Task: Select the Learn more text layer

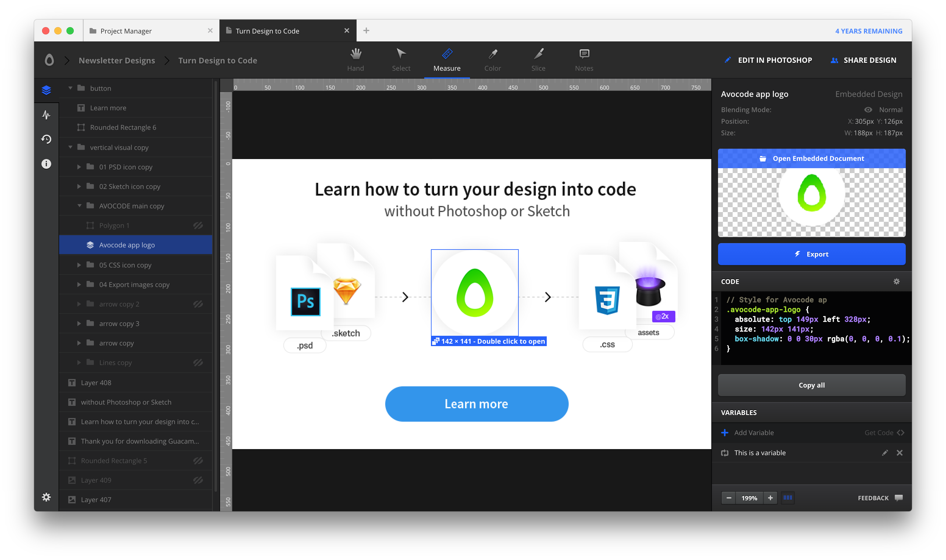Action: (136, 108)
